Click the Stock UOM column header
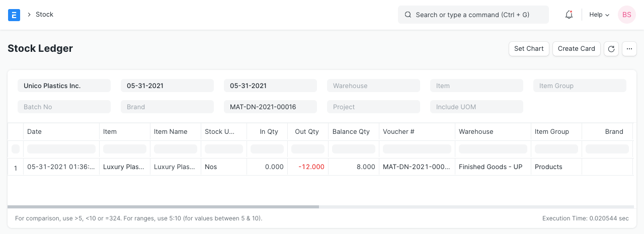The image size is (644, 234). point(223,131)
